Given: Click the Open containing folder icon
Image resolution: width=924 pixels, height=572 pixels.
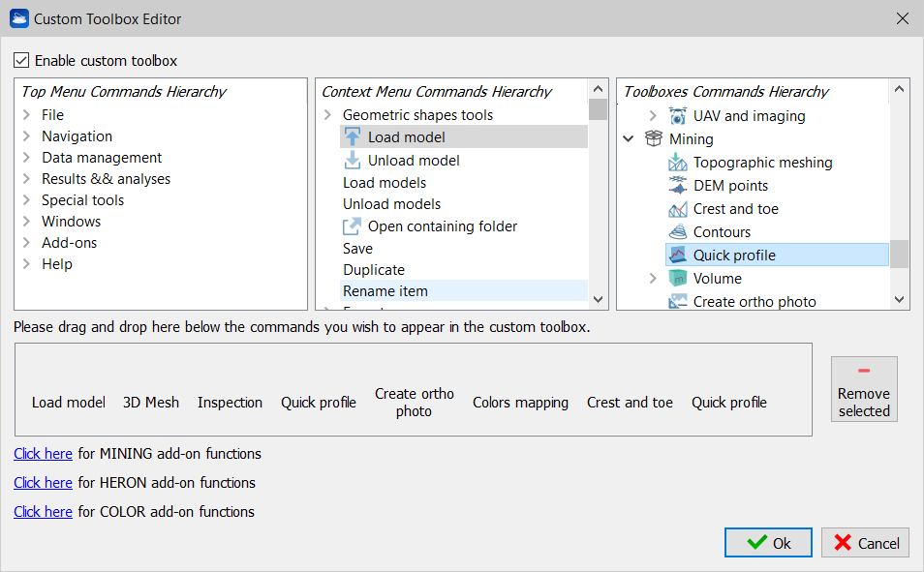Looking at the screenshot, I should tap(353, 226).
